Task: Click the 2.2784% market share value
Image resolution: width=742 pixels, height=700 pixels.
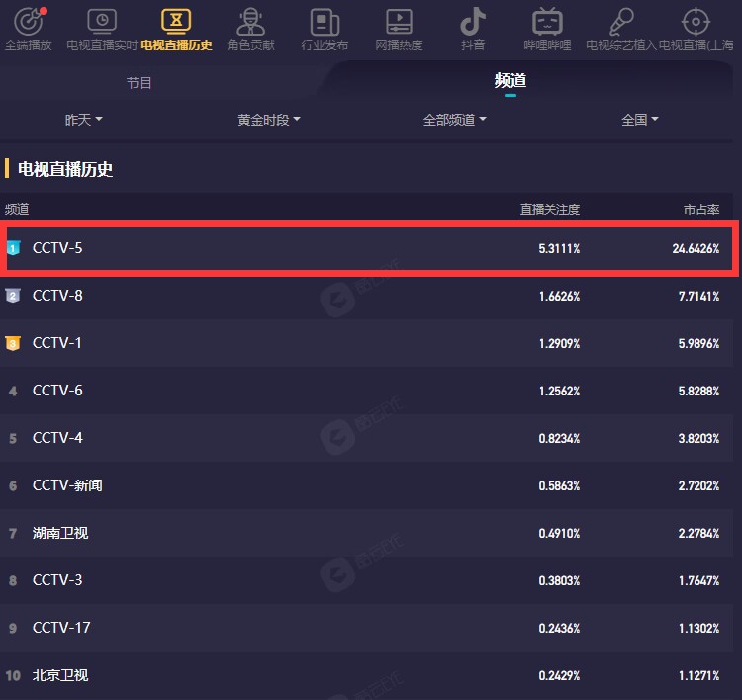Action: [698, 534]
